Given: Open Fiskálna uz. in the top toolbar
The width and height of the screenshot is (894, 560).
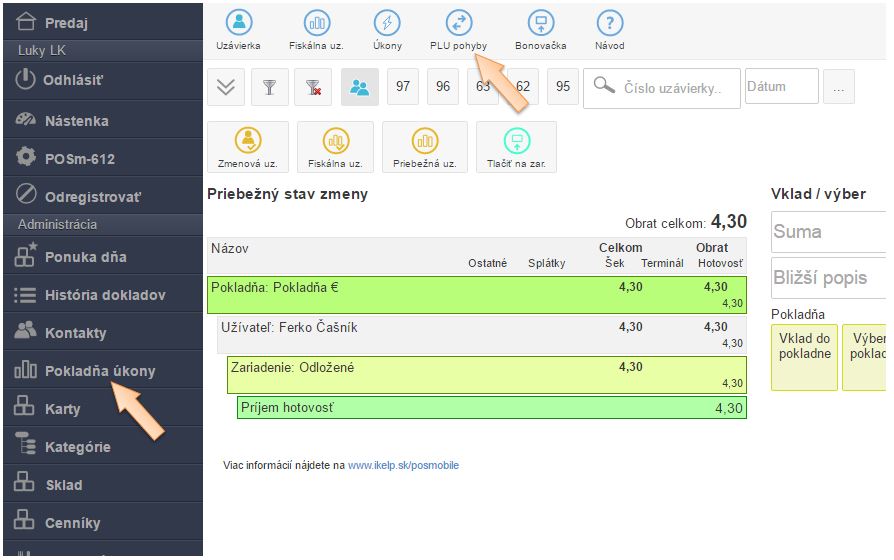Looking at the screenshot, I should click(316, 24).
